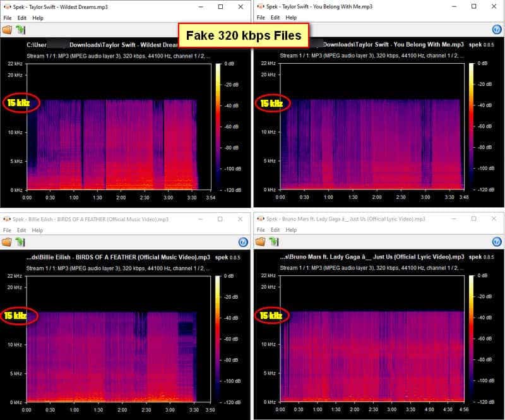
Task: Open file icon in Billie Eilish window
Action: point(7,242)
